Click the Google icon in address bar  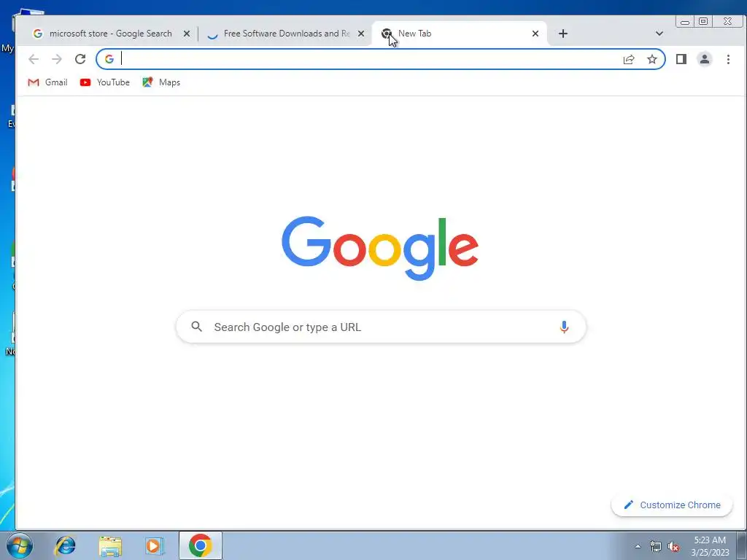[x=109, y=59]
